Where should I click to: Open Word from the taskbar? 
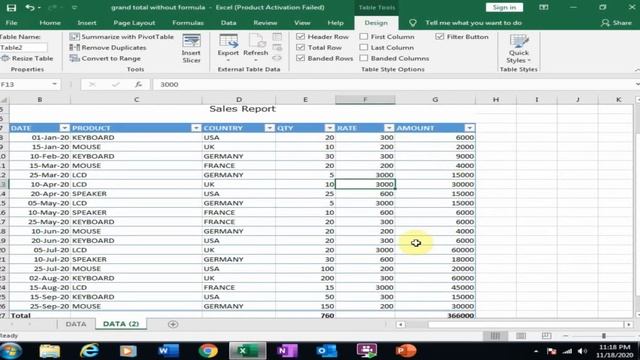(x=168, y=351)
